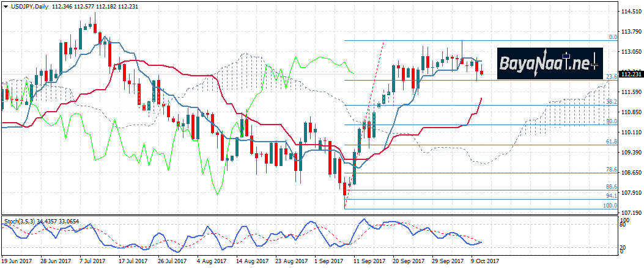The width and height of the screenshot is (644, 268).
Task: Click the 7 Jul 2017 date label
Action: tap(91, 261)
